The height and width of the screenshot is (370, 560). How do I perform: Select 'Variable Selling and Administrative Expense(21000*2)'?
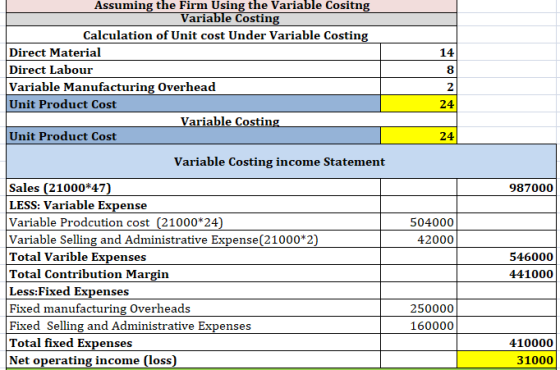point(193,239)
